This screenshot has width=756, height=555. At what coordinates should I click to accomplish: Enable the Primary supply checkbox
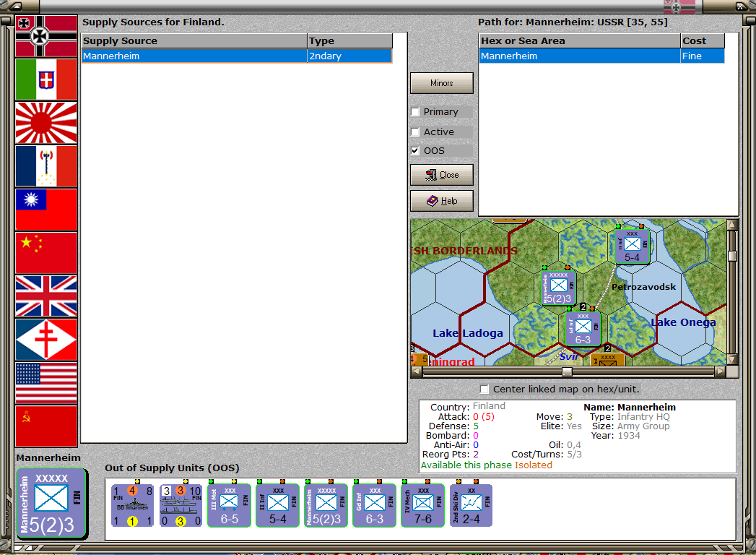pos(415,111)
